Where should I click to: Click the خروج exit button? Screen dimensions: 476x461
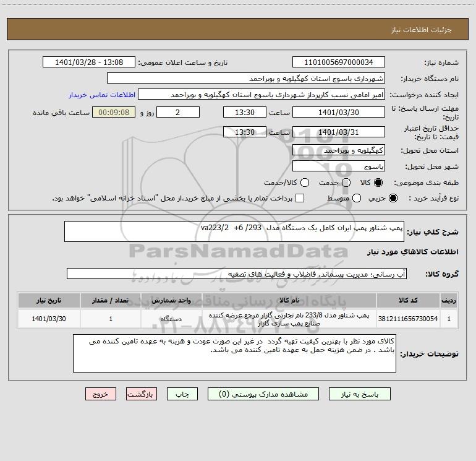[x=101, y=394]
